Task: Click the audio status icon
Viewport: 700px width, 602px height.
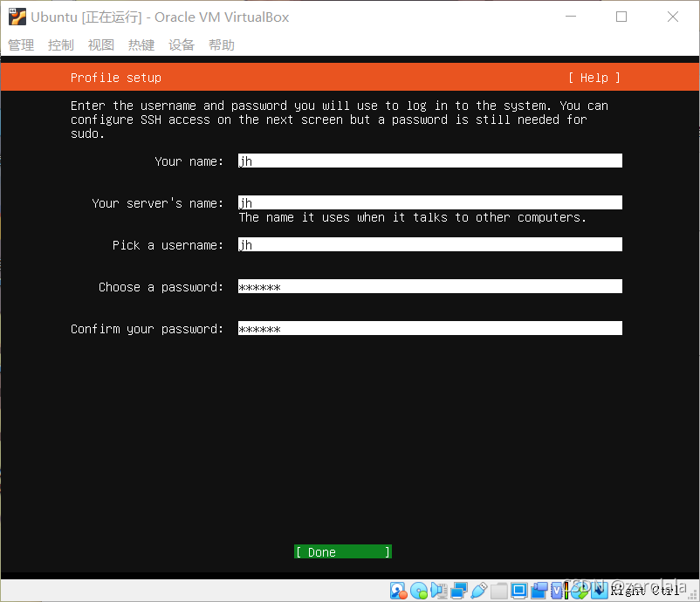Action: [x=439, y=591]
